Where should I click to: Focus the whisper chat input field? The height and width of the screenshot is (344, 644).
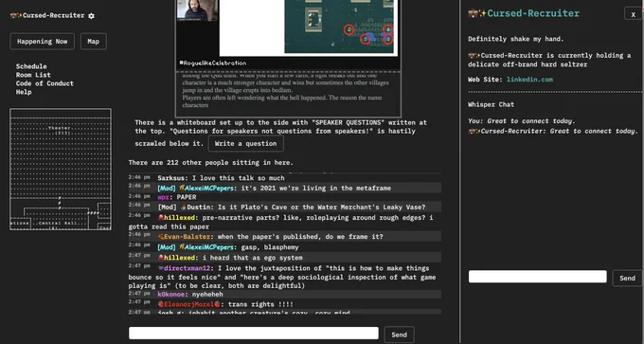pyautogui.click(x=537, y=277)
